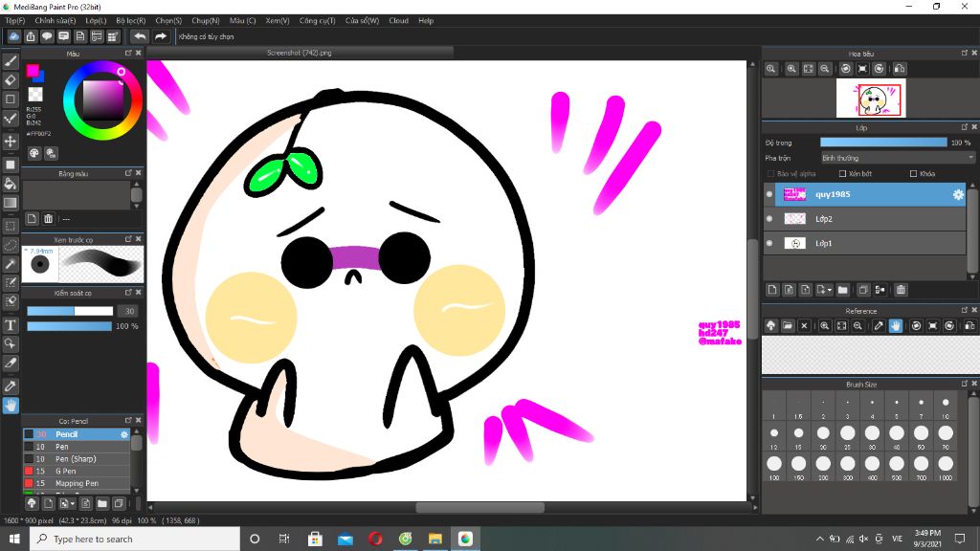Open the Mail app from taskbar
980x551 pixels.
click(x=345, y=539)
